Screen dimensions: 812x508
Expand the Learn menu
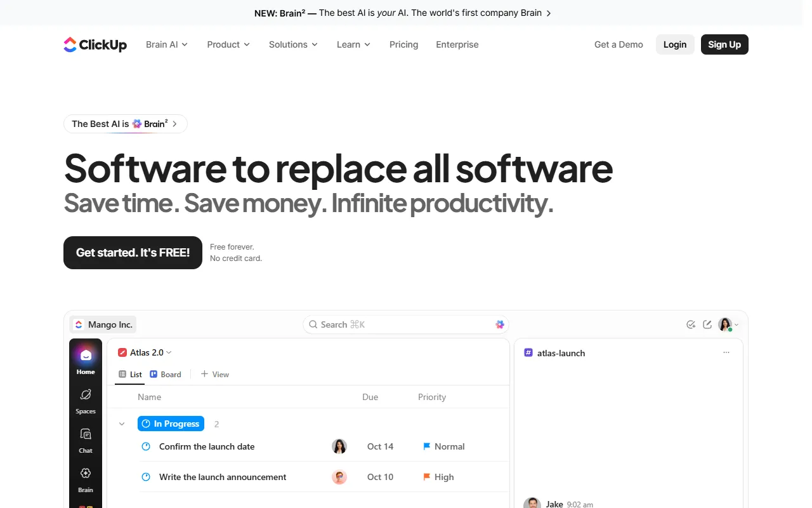(353, 44)
